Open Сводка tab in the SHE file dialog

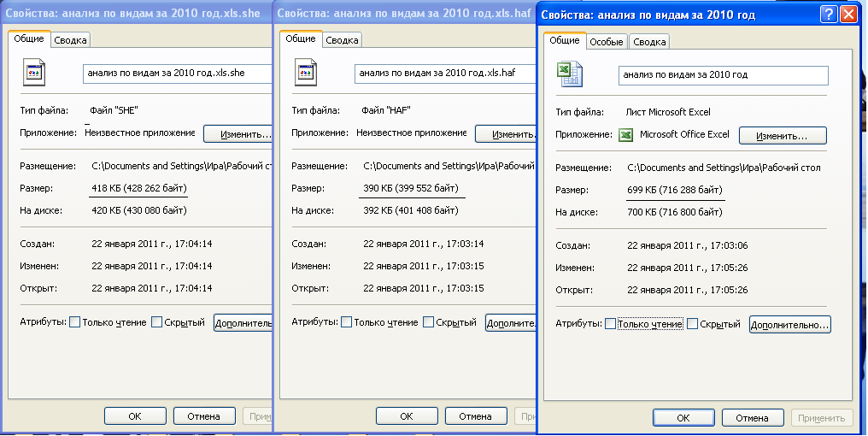[70, 40]
